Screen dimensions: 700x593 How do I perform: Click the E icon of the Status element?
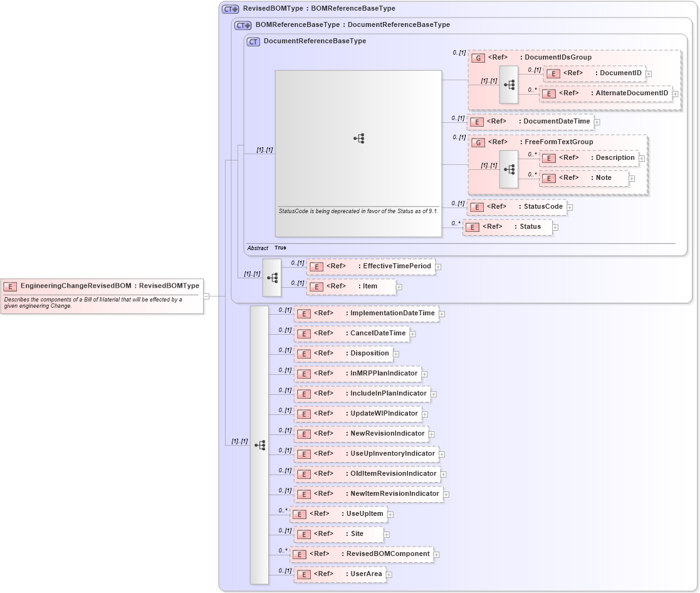473,227
